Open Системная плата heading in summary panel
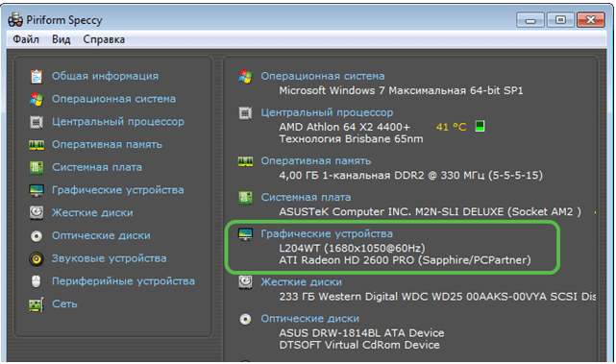 [x=306, y=197]
